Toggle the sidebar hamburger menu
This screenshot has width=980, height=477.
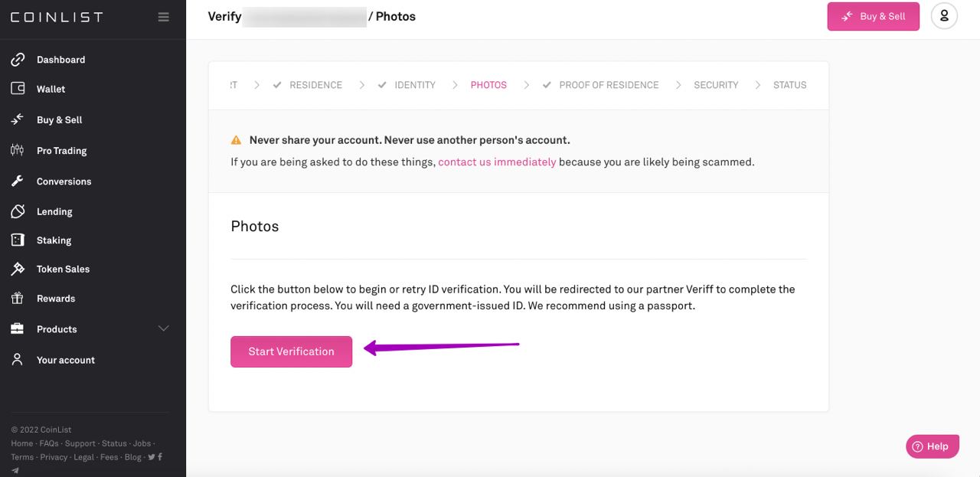163,17
